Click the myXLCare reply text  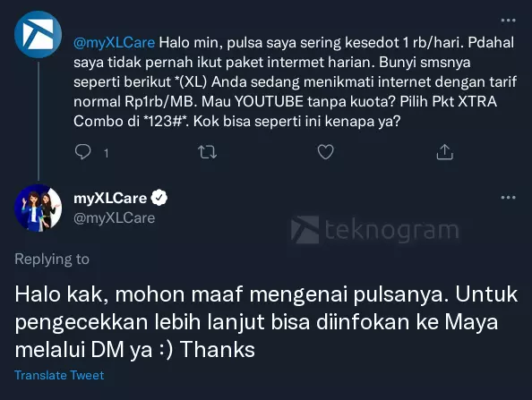[x=266, y=321]
